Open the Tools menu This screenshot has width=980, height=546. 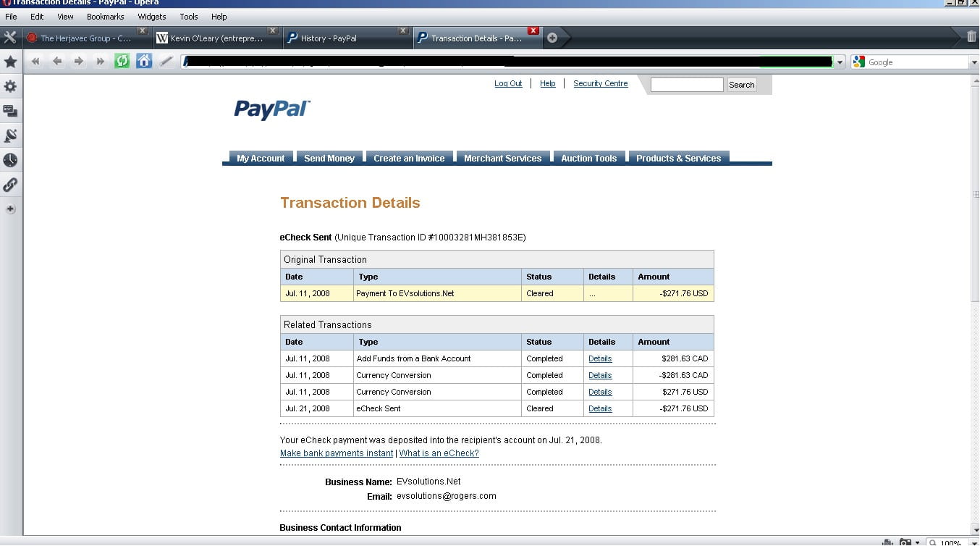189,17
